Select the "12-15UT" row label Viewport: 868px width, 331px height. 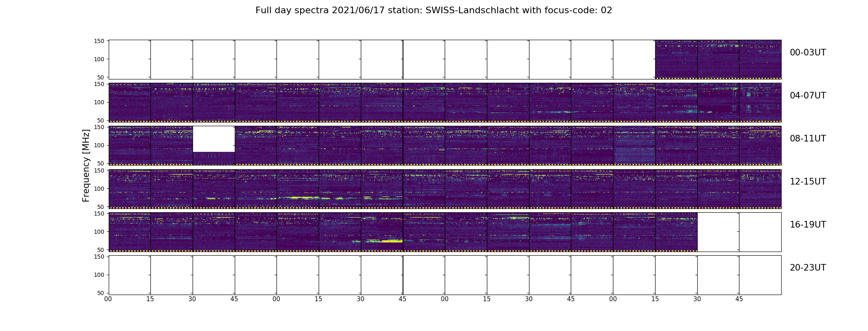pyautogui.click(x=808, y=182)
